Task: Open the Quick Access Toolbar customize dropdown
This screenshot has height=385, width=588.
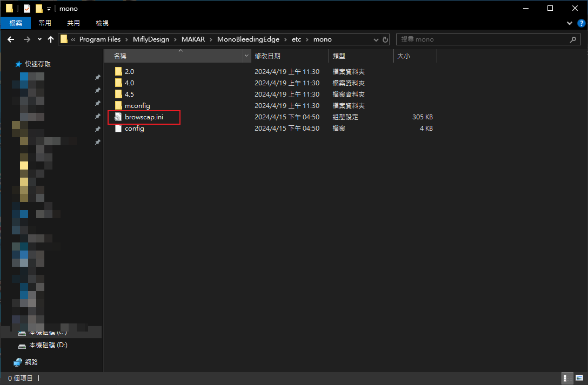Action: [49, 9]
